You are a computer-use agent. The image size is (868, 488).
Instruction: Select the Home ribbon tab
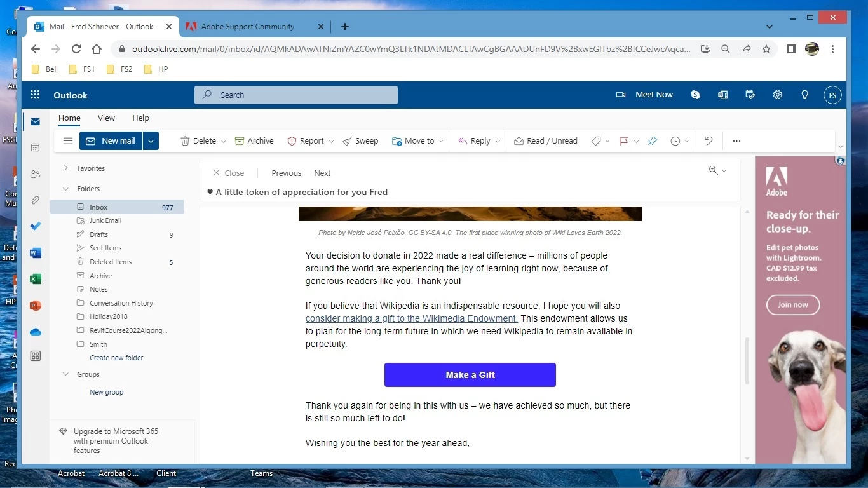click(x=69, y=118)
